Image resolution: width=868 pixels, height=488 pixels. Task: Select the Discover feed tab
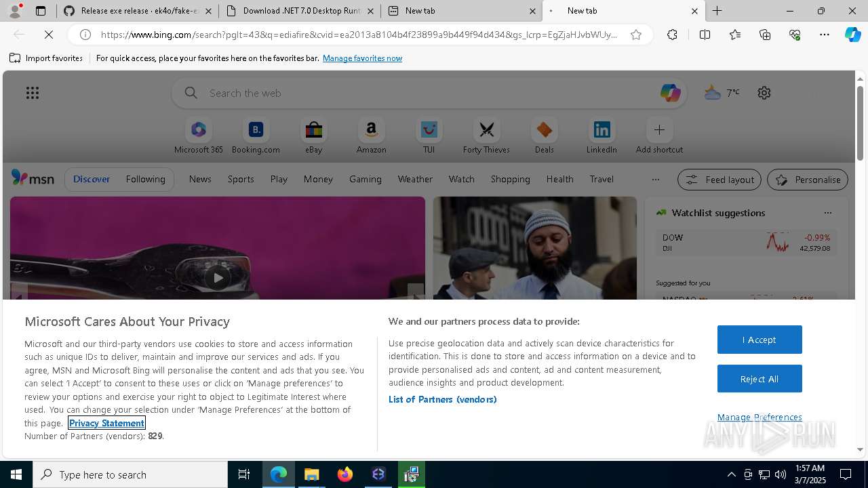tap(92, 179)
